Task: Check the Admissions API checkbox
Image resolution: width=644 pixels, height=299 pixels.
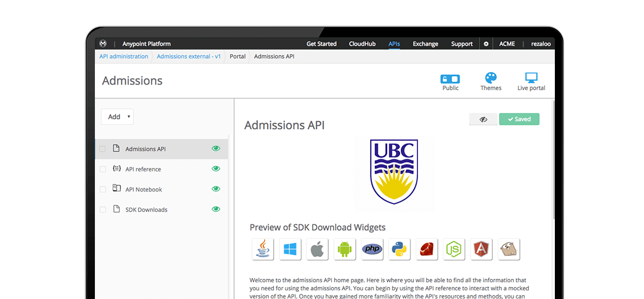Action: pyautogui.click(x=103, y=149)
